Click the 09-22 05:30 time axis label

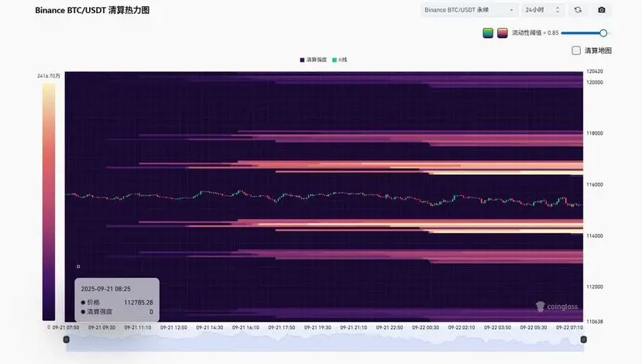pyautogui.click(x=534, y=328)
